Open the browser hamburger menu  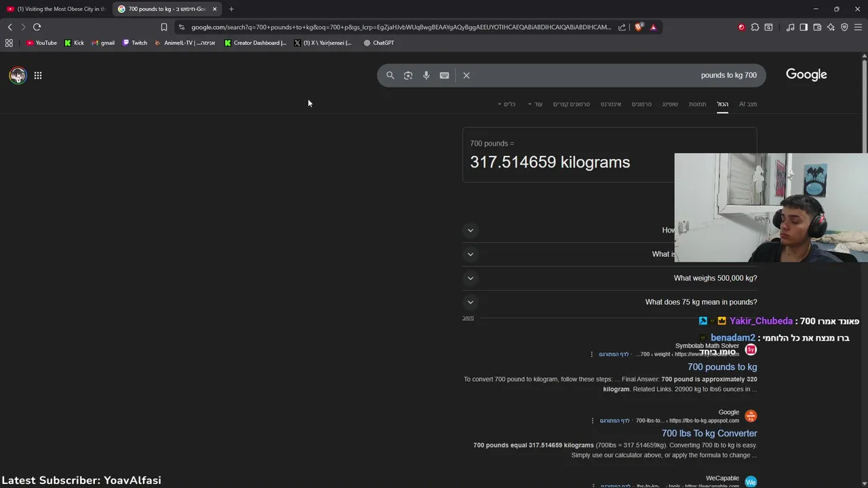pos(858,27)
